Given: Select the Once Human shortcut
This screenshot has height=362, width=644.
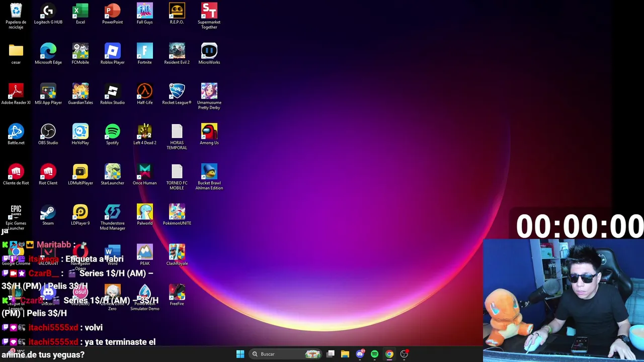Looking at the screenshot, I should pyautogui.click(x=145, y=174).
